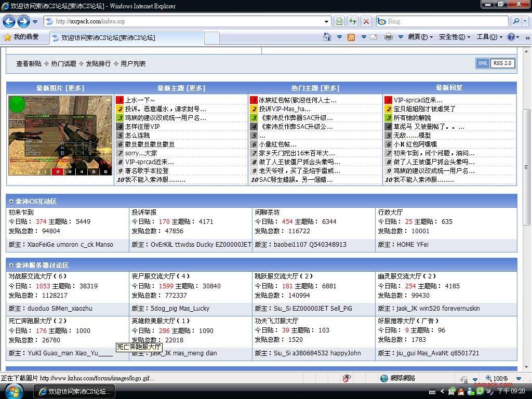Image resolution: width=532 pixels, height=399 pixels.
Task: Open the zoom level dropdown arrow
Action: [518, 378]
